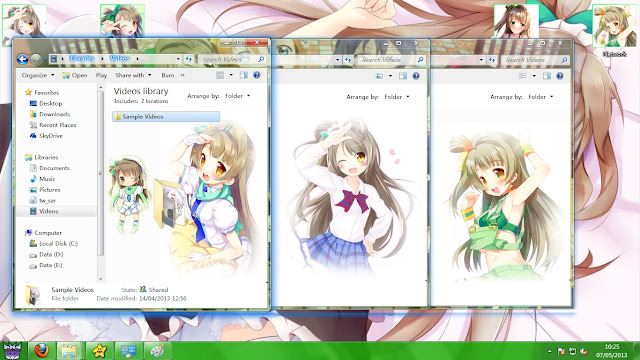The width and height of the screenshot is (640, 360).
Task: Open Paint from the taskbar
Action: [x=158, y=351]
